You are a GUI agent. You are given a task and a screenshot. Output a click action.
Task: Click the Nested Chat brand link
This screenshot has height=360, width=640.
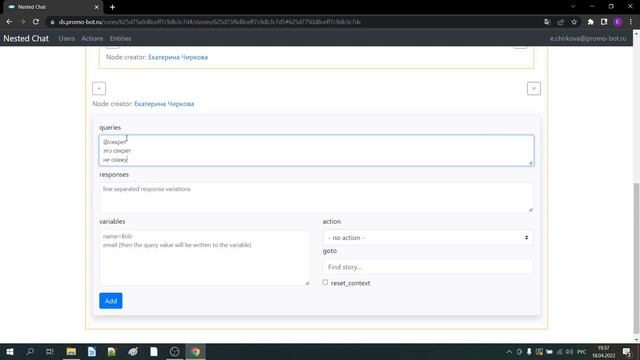[x=26, y=38]
